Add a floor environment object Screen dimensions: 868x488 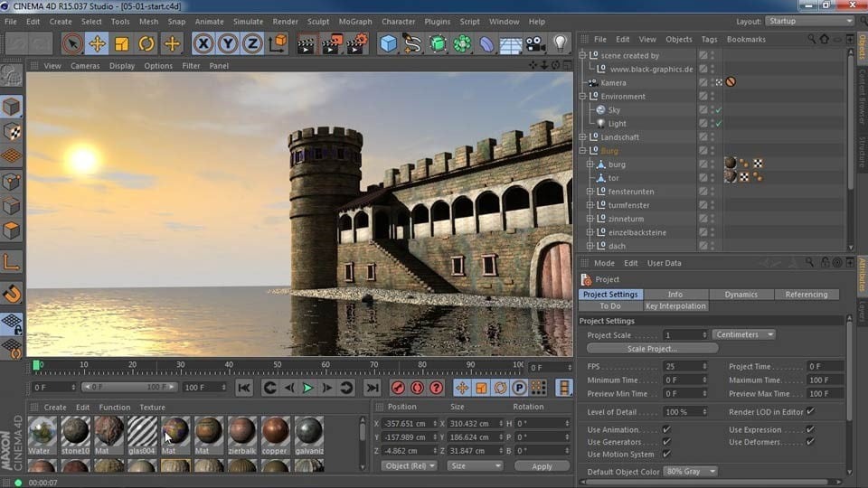pos(510,43)
